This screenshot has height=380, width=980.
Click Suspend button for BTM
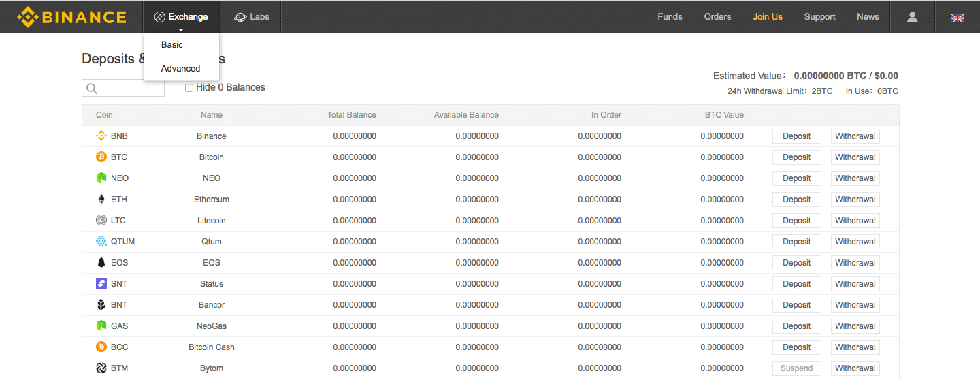coord(797,368)
